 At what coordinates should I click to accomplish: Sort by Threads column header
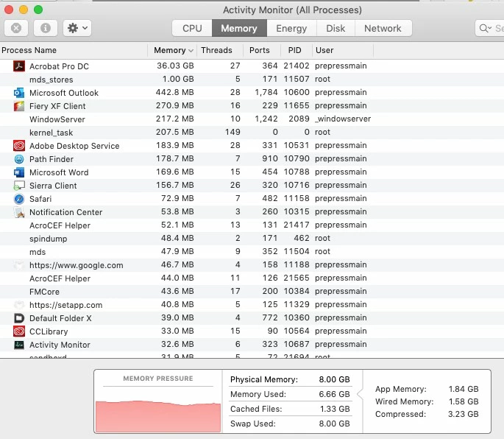pyautogui.click(x=219, y=50)
